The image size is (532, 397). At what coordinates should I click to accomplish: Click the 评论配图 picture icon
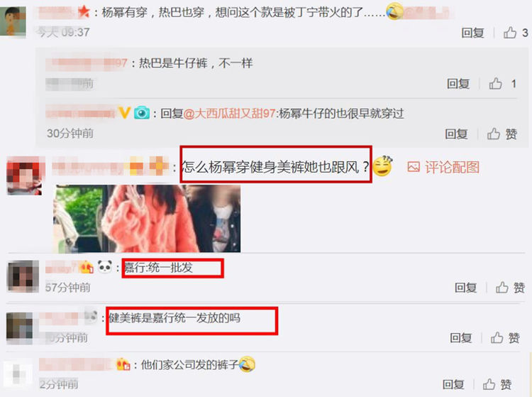coord(414,167)
